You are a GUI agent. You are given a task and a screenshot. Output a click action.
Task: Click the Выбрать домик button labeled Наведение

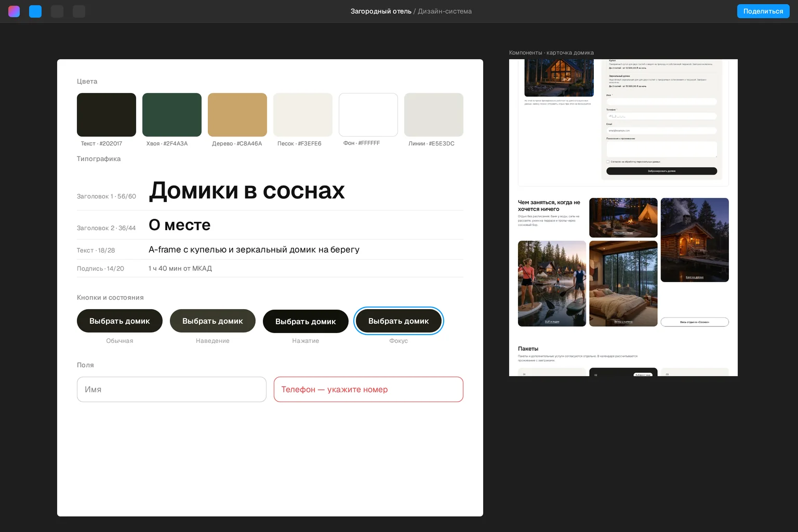tap(212, 321)
